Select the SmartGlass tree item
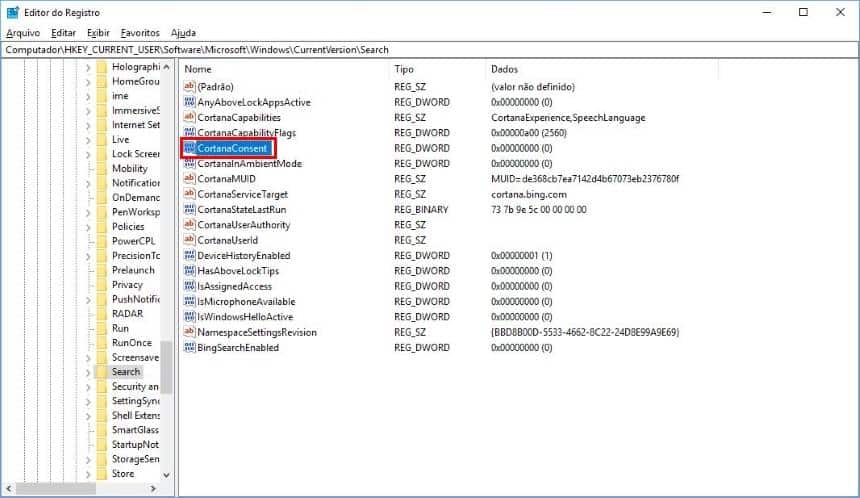 pos(135,430)
